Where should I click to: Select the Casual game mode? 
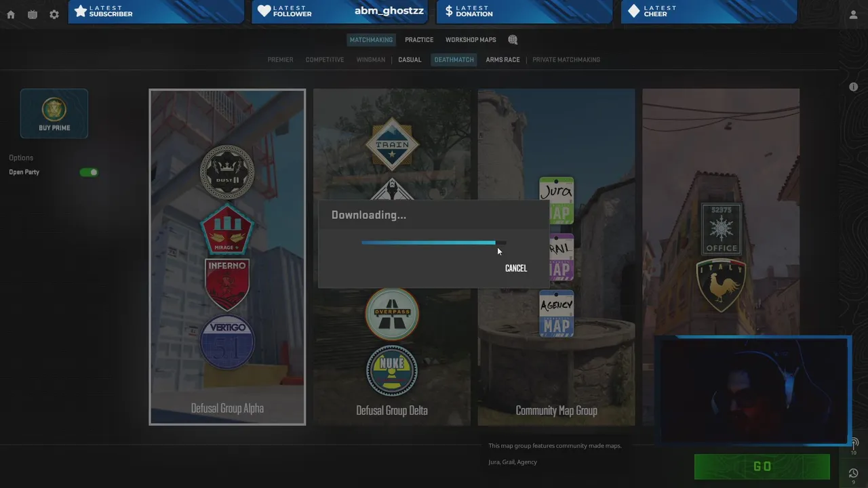(x=410, y=60)
